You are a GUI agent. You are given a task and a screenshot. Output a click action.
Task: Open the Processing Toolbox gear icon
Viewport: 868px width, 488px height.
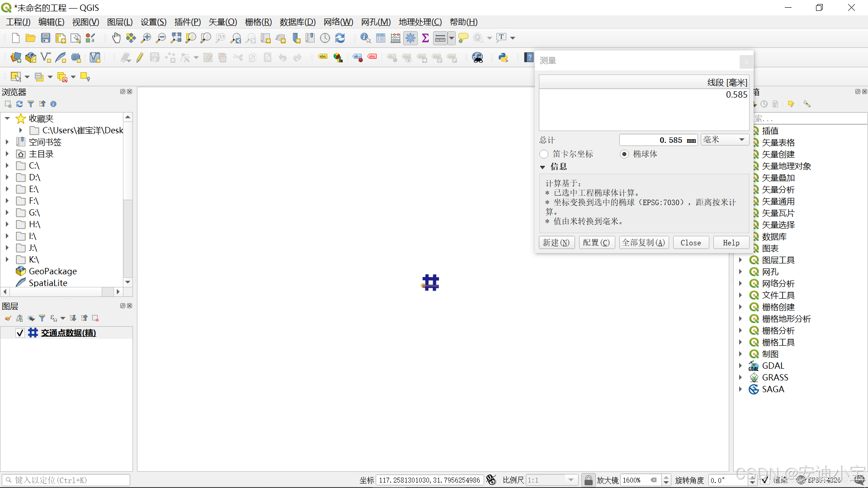tap(410, 38)
